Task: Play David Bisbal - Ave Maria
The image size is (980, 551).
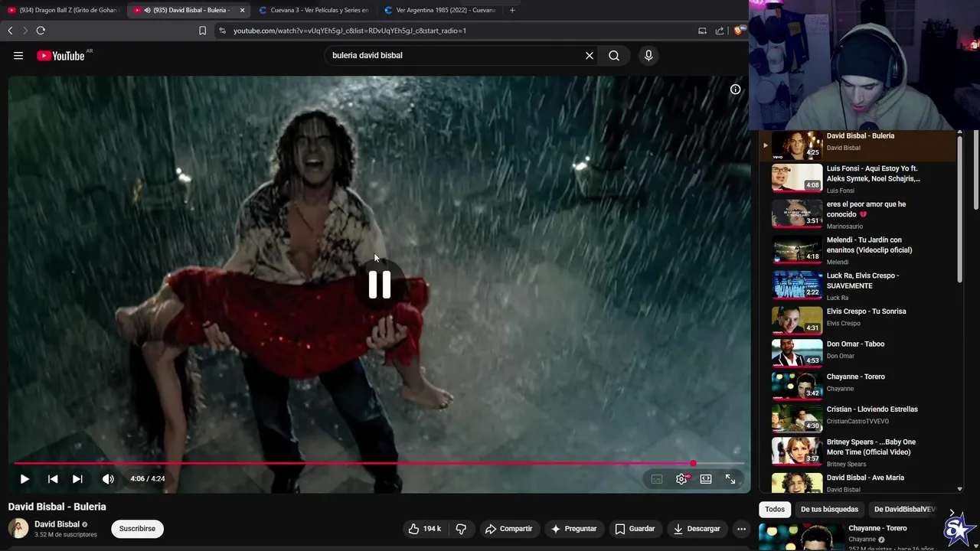Action: click(857, 483)
